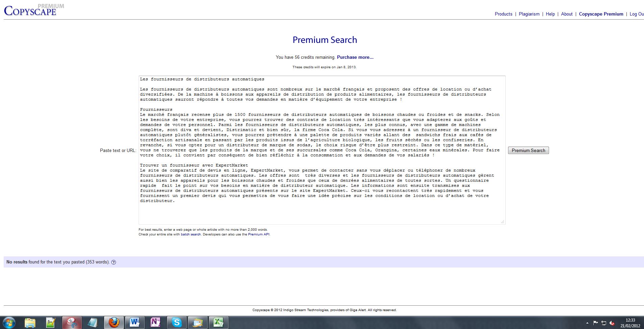Screen dimensions: 644x329
Task: Open Skype from the taskbar
Action: 176,323
